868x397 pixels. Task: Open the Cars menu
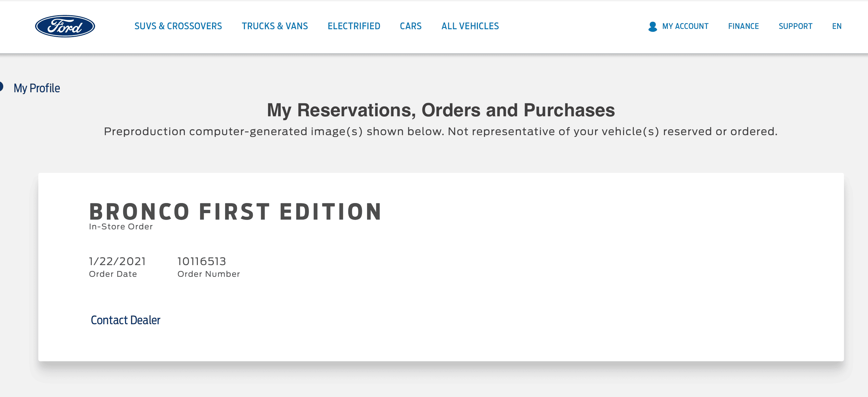click(x=410, y=26)
